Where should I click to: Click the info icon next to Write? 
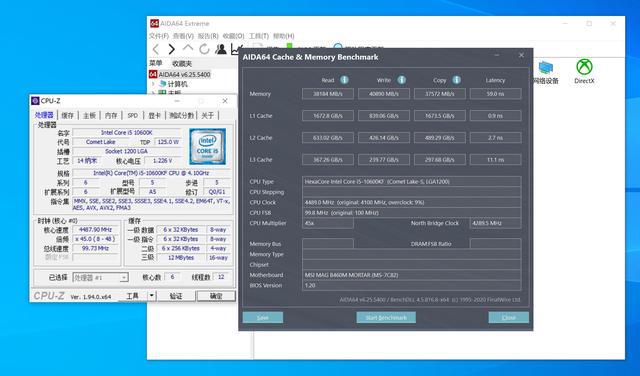click(402, 80)
